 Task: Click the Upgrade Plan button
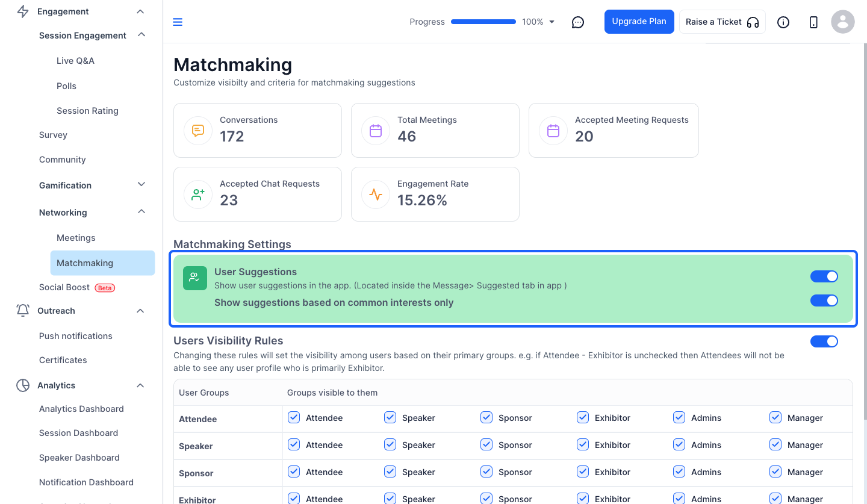639,22
